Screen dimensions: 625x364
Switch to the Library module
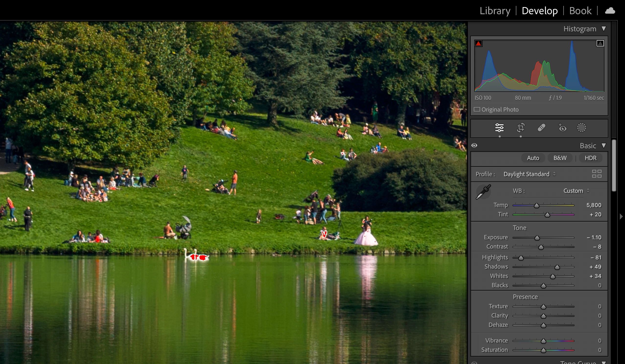(x=495, y=11)
